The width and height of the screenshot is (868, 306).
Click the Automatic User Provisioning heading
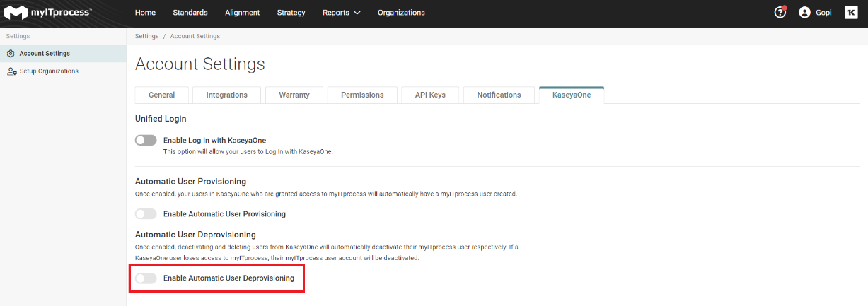click(191, 182)
